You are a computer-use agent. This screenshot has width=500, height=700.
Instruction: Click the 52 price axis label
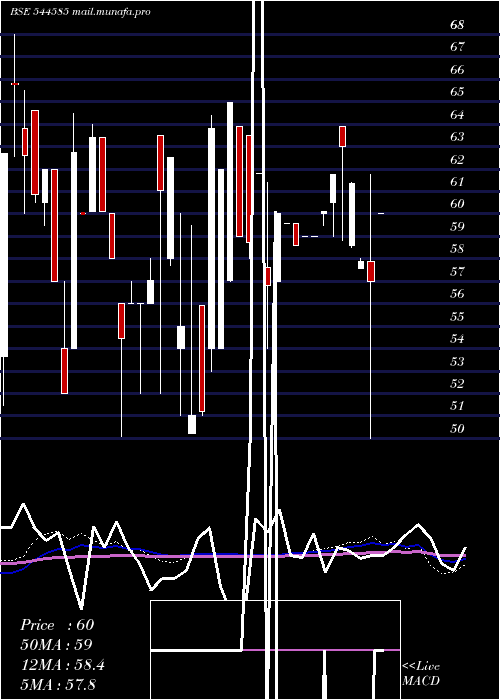click(457, 383)
